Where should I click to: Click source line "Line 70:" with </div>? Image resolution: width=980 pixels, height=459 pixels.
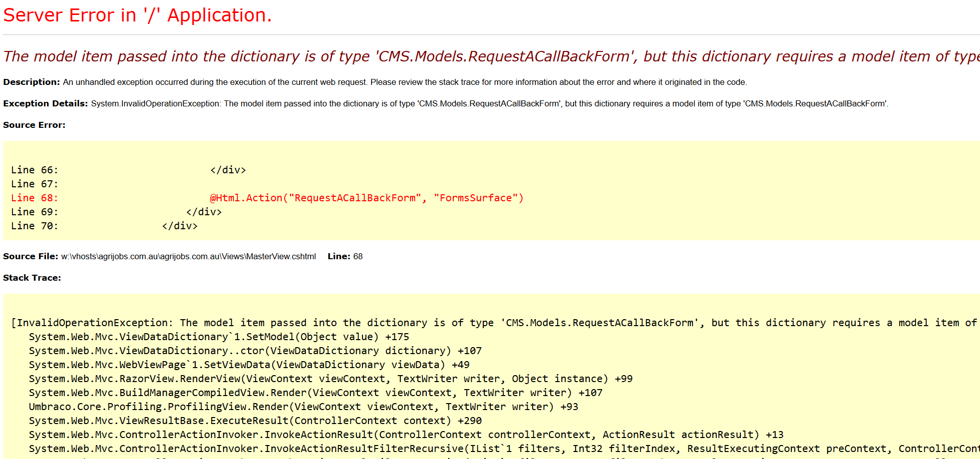pyautogui.click(x=104, y=226)
